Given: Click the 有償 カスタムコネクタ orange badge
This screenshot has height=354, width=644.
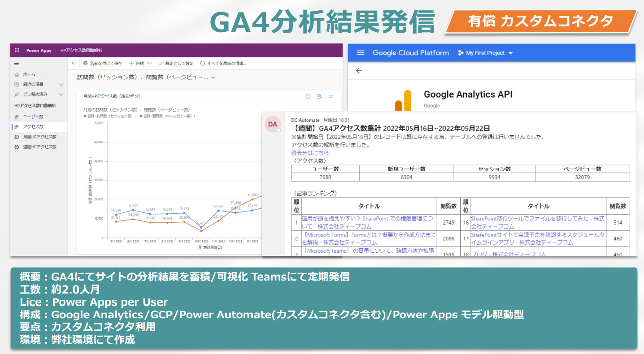Looking at the screenshot, I should (x=541, y=21).
